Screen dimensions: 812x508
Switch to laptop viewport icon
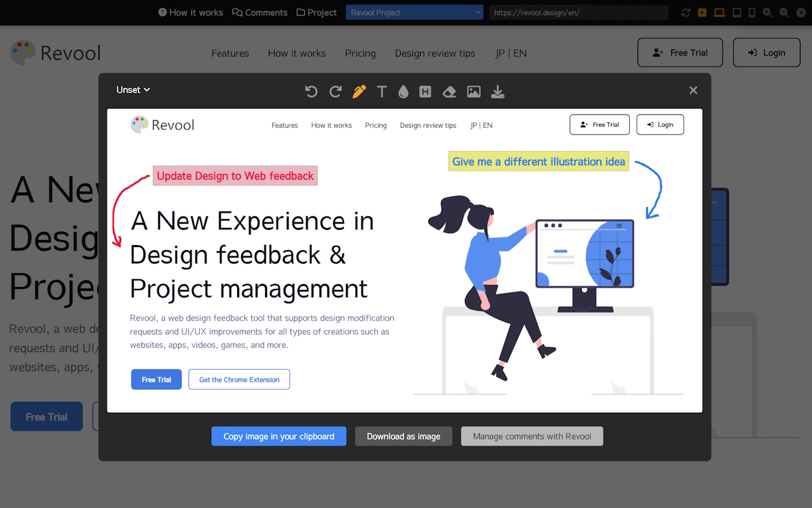[719, 12]
